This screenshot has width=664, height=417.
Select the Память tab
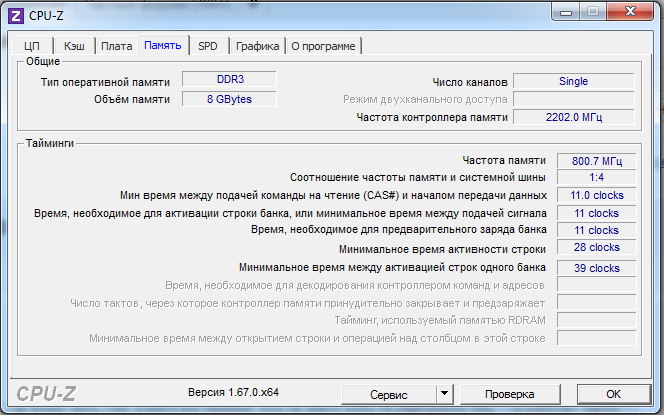pos(163,46)
